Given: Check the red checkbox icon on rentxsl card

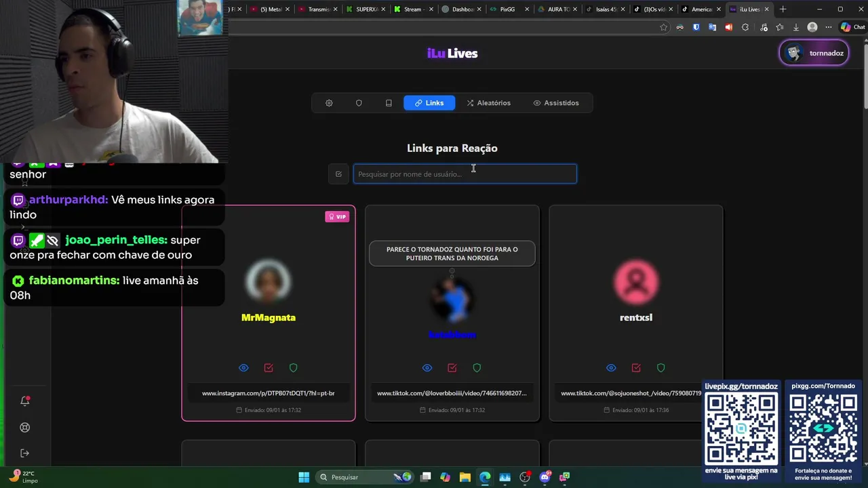Looking at the screenshot, I should tap(636, 368).
